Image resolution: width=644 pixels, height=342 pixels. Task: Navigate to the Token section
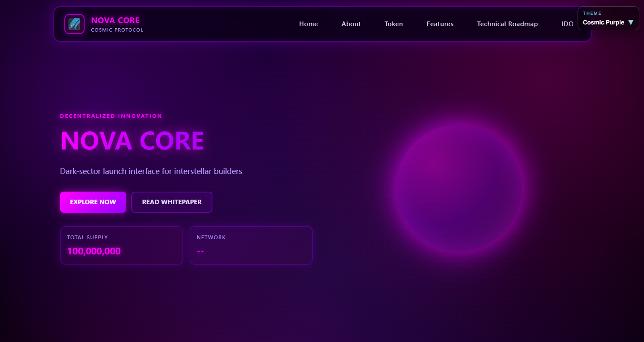coord(394,24)
